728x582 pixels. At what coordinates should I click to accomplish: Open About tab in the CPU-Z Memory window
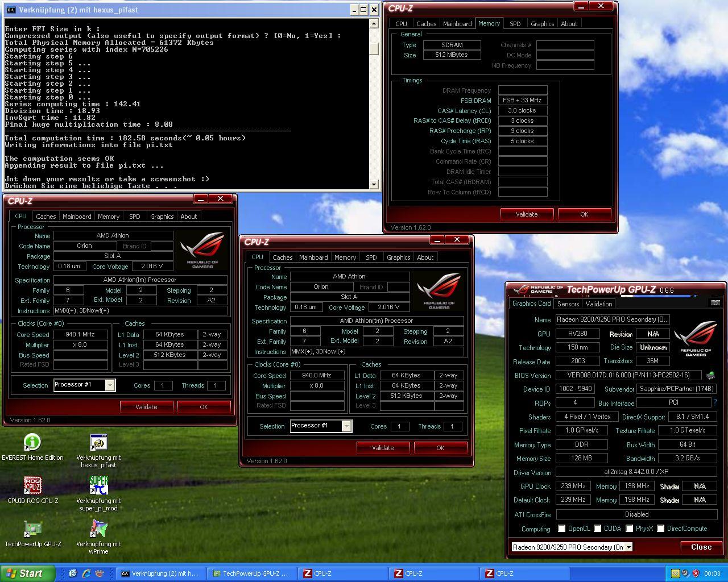click(569, 24)
